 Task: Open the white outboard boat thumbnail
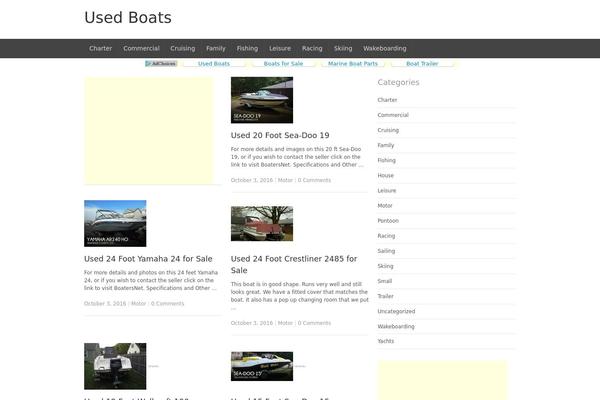[115, 366]
